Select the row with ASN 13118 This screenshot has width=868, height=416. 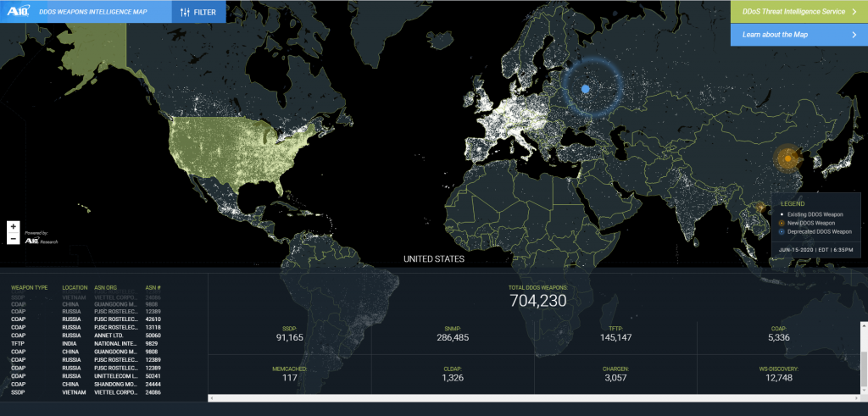86,327
